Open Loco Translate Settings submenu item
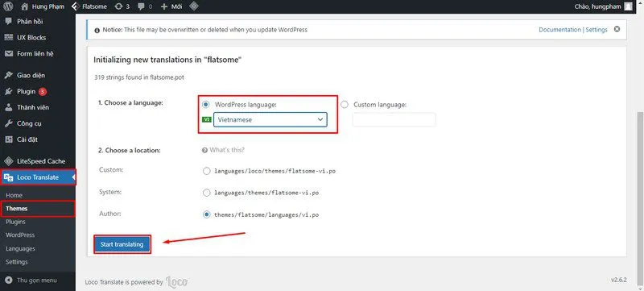 pyautogui.click(x=16, y=262)
